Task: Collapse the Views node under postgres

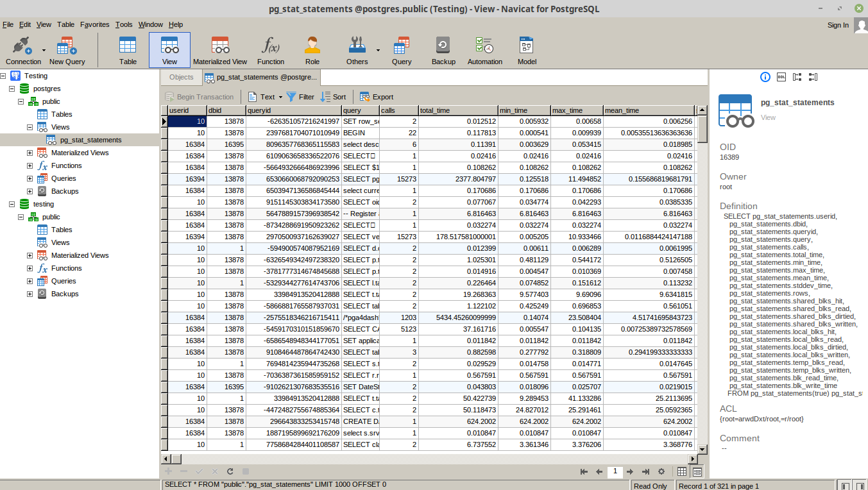Action: tap(30, 127)
